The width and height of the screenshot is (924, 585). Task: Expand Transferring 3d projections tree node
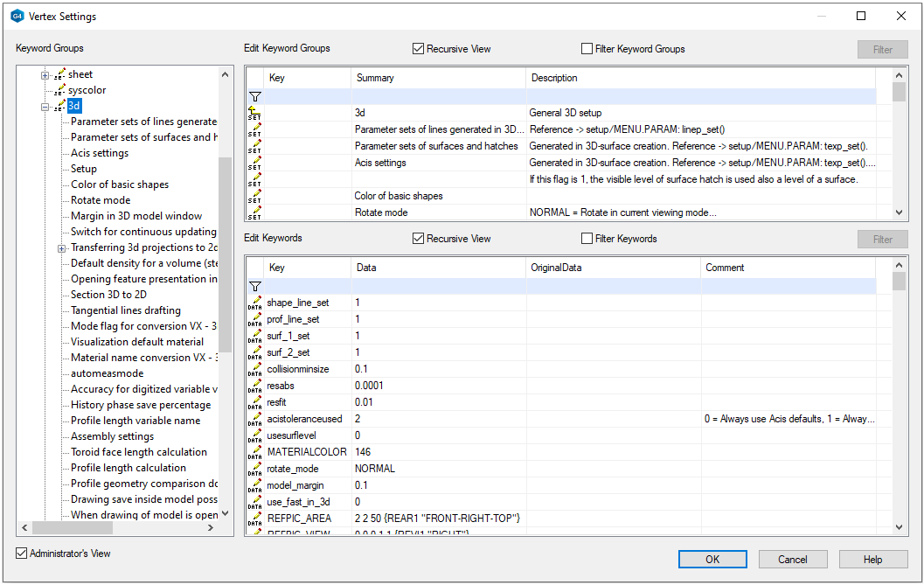pyautogui.click(x=62, y=248)
